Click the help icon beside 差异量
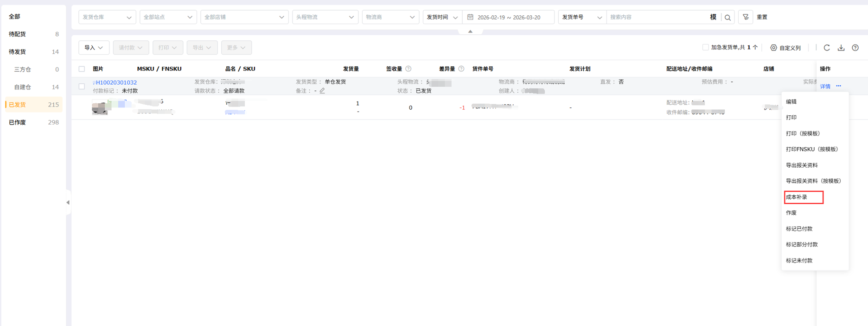 coord(461,69)
